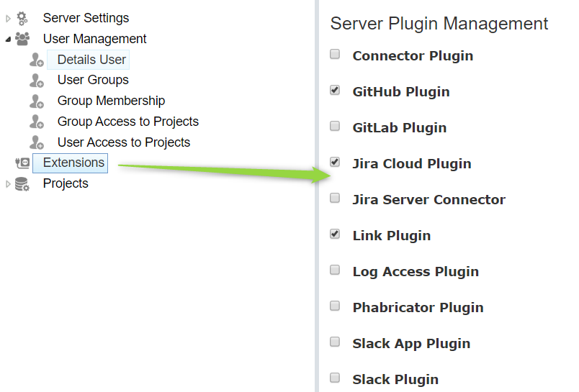Click the Projects database icon

[22, 184]
